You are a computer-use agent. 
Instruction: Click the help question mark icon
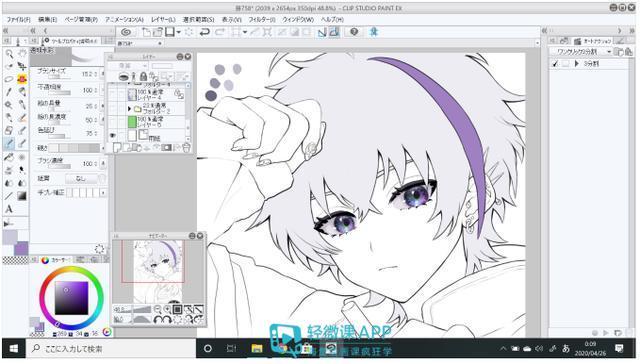coord(354,32)
